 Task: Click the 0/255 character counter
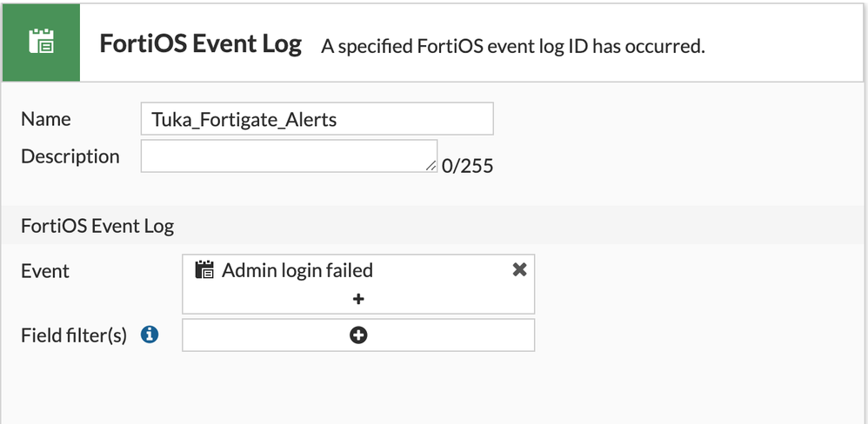click(x=467, y=165)
